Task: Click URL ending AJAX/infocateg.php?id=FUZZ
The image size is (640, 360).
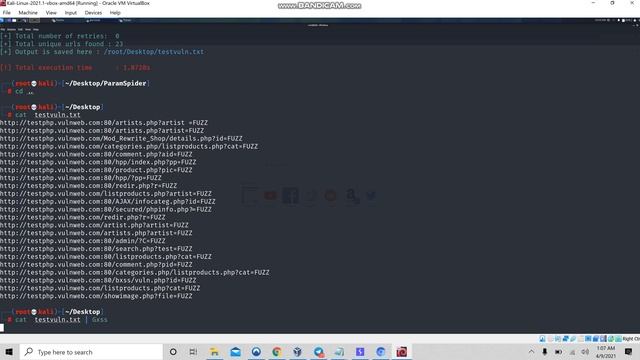Action: tap(108, 201)
